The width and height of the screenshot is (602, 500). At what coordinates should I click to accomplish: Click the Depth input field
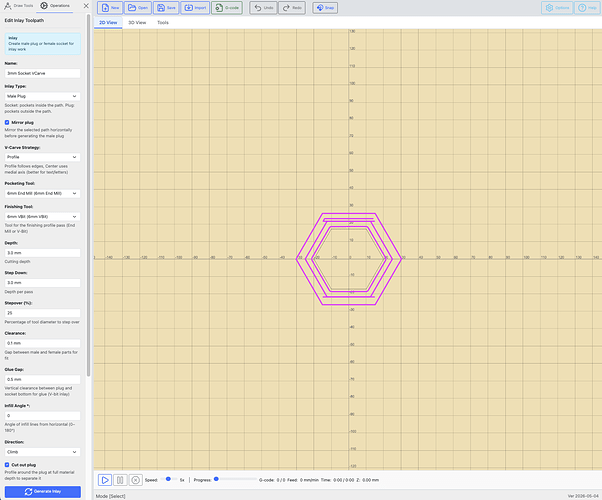coord(43,253)
